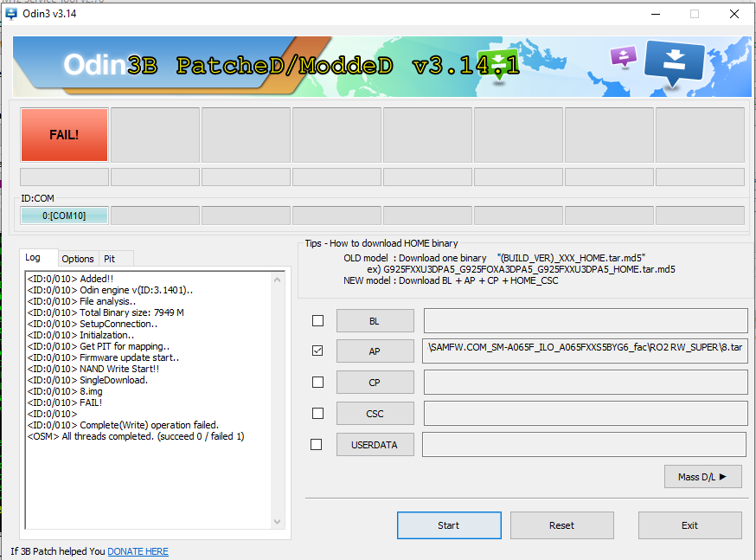The width and height of the screenshot is (756, 560).
Task: Expand the Mass D/L menu
Action: click(702, 476)
